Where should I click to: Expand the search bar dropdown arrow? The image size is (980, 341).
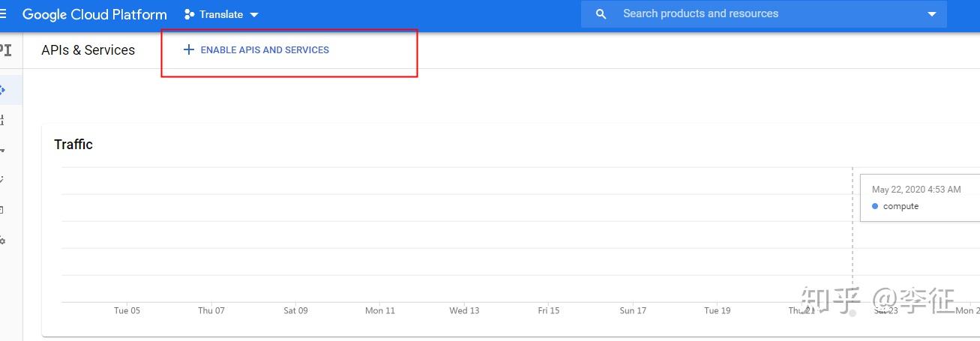(932, 14)
